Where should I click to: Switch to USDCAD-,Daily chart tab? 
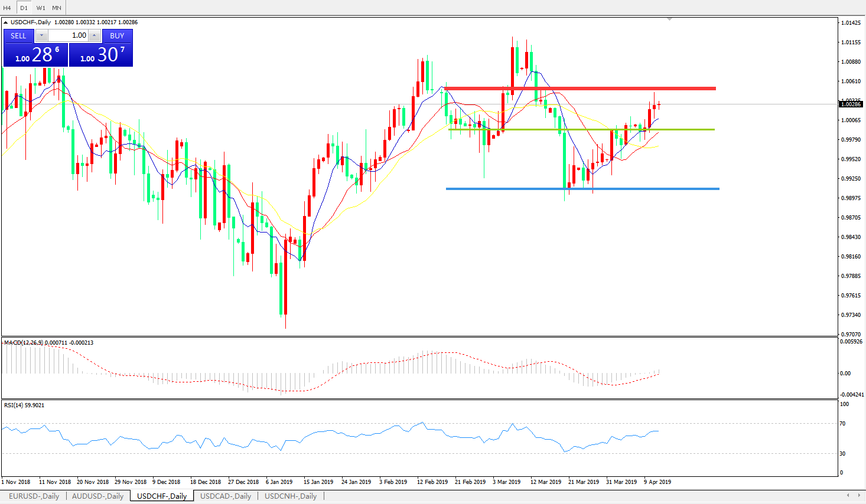(x=225, y=496)
